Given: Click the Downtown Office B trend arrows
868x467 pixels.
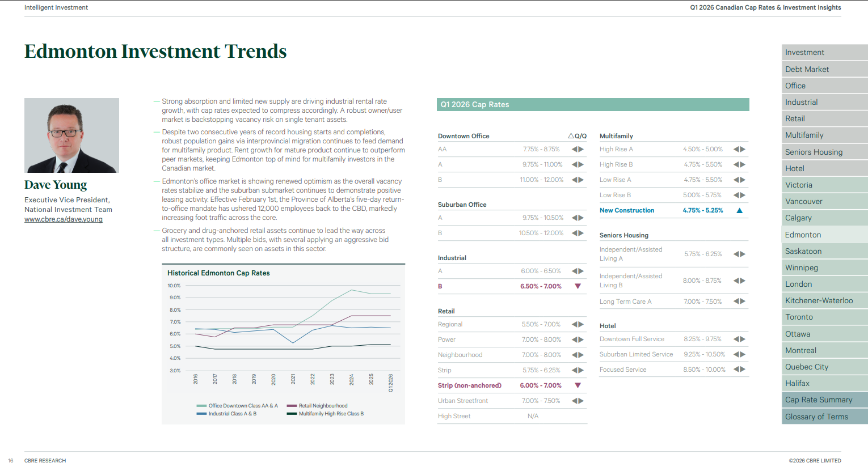Looking at the screenshot, I should 578,180.
